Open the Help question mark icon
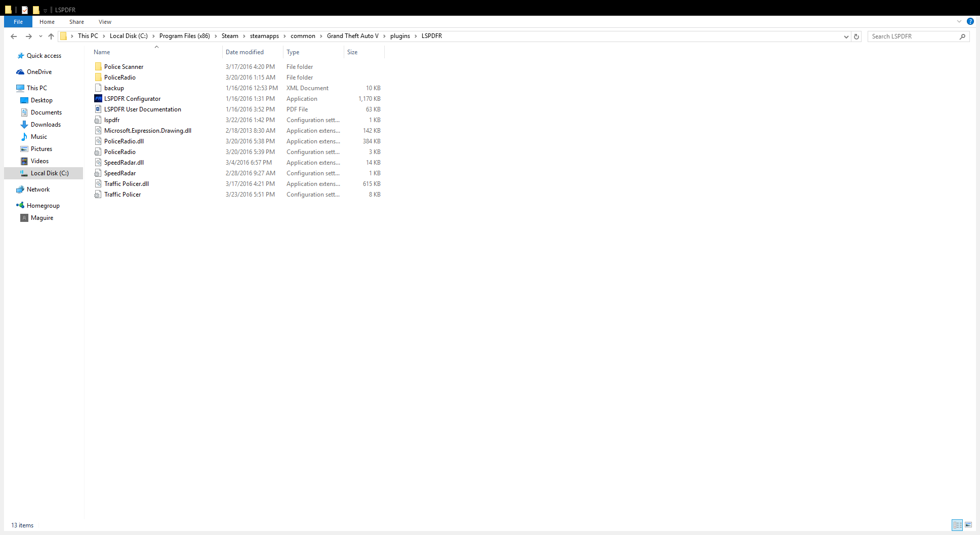Image resolution: width=980 pixels, height=535 pixels. [x=970, y=21]
